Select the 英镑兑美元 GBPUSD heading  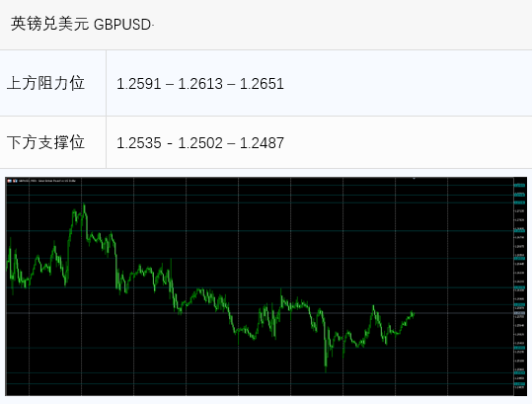(x=82, y=25)
